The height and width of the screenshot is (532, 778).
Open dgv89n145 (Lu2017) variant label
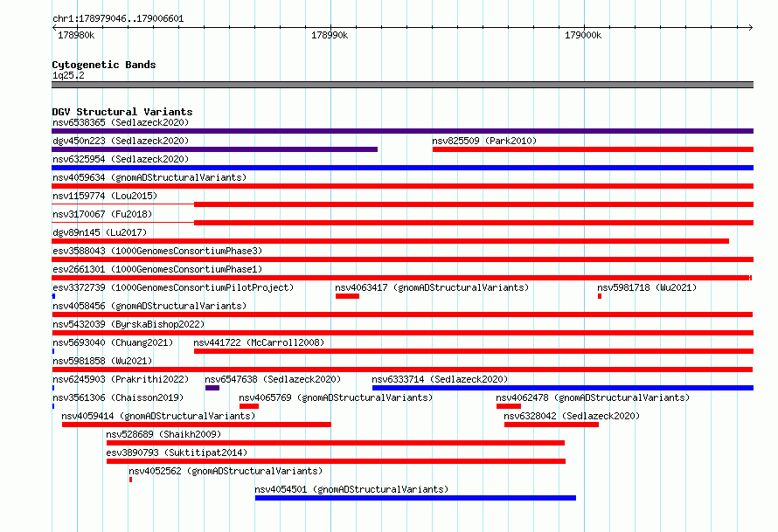coord(100,232)
